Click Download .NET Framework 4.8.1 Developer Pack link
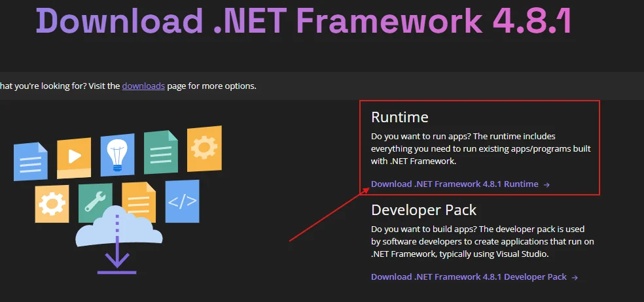Viewport: 644px width, 302px height. click(x=469, y=277)
